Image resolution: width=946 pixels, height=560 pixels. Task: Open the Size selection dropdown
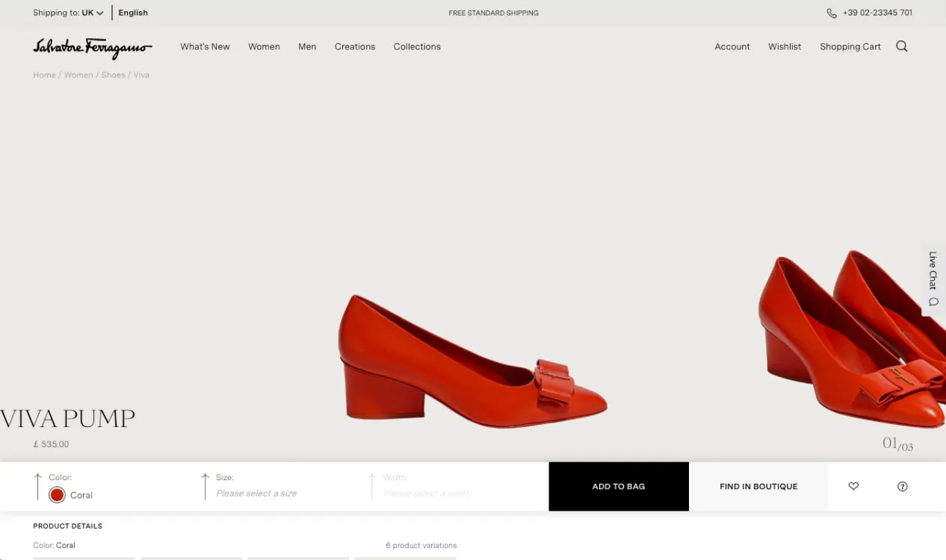point(256,494)
